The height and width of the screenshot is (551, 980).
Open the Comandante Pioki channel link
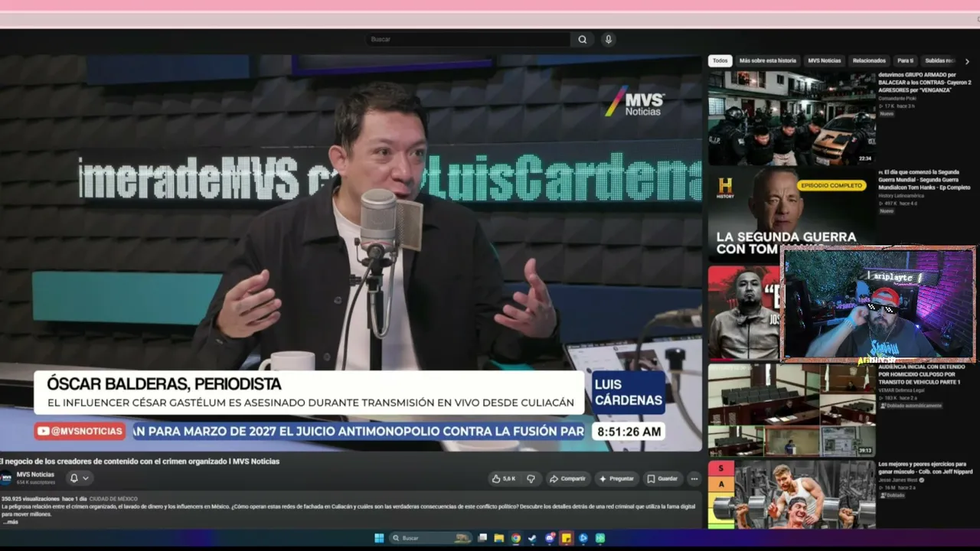point(897,98)
